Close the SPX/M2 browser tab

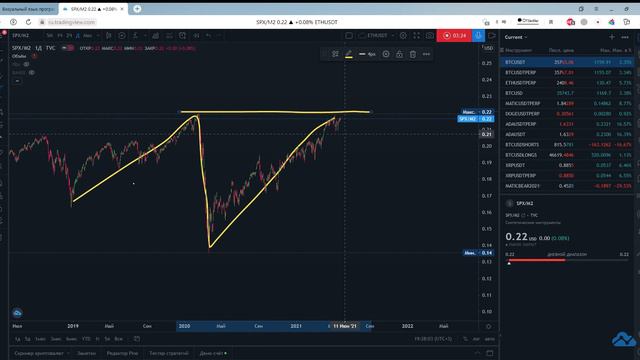click(x=122, y=9)
